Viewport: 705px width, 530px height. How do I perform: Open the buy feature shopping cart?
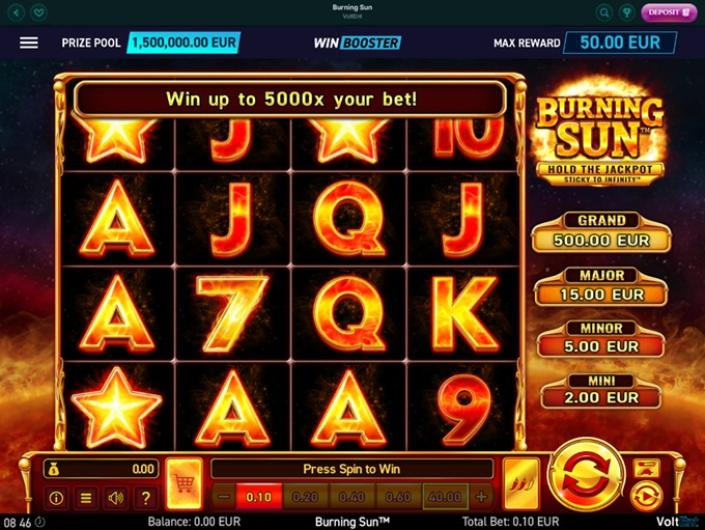point(184,484)
